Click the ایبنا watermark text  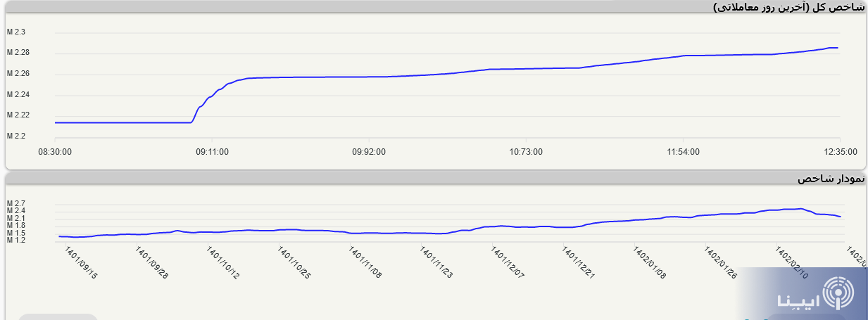pyautogui.click(x=799, y=299)
